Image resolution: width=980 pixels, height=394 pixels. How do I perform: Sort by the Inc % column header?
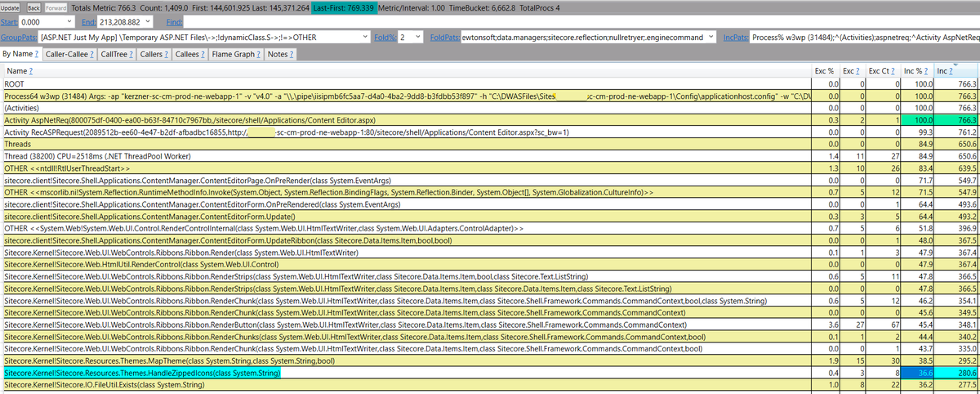click(919, 73)
